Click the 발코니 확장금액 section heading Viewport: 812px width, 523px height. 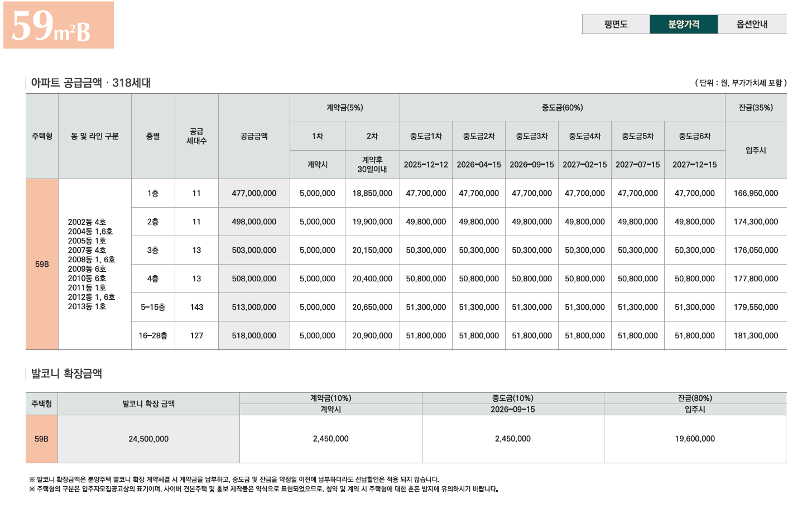[x=66, y=373]
